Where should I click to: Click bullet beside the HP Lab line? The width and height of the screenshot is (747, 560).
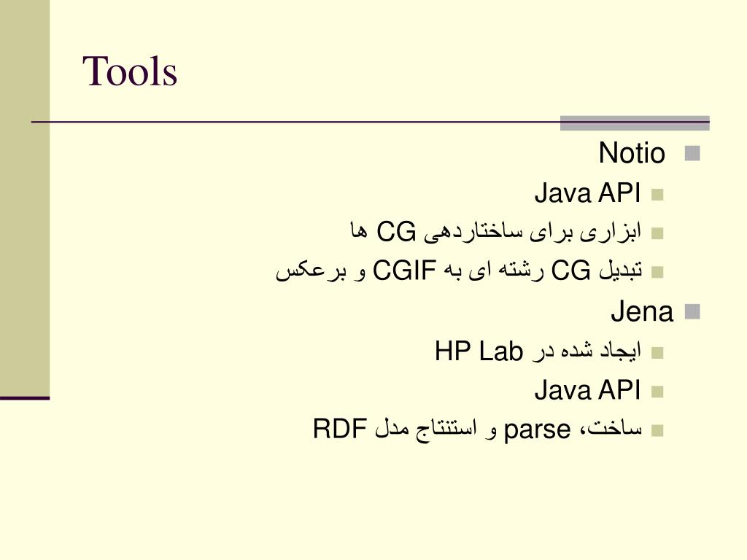(x=657, y=353)
